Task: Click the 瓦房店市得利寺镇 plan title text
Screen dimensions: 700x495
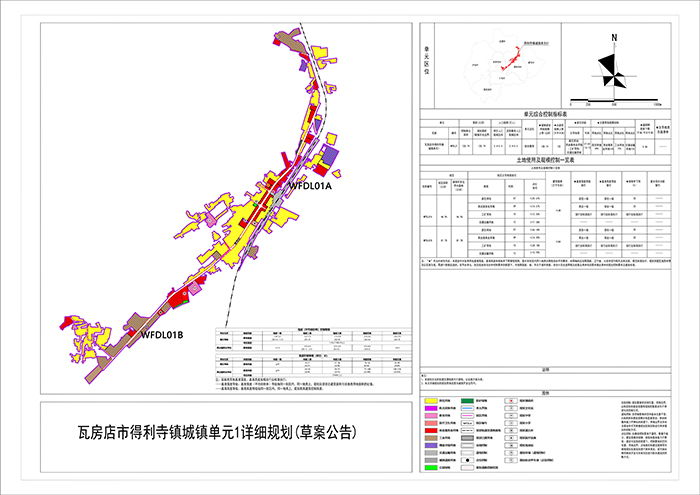Action: click(x=216, y=434)
